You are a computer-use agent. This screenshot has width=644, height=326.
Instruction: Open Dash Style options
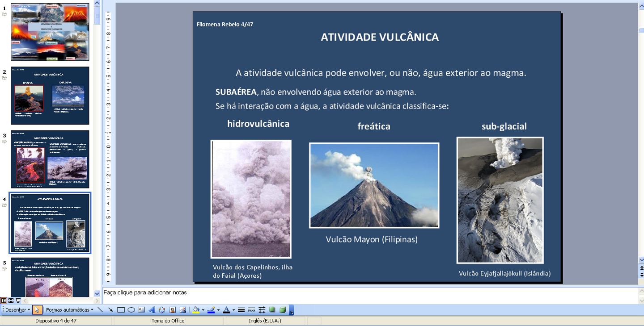[251, 310]
